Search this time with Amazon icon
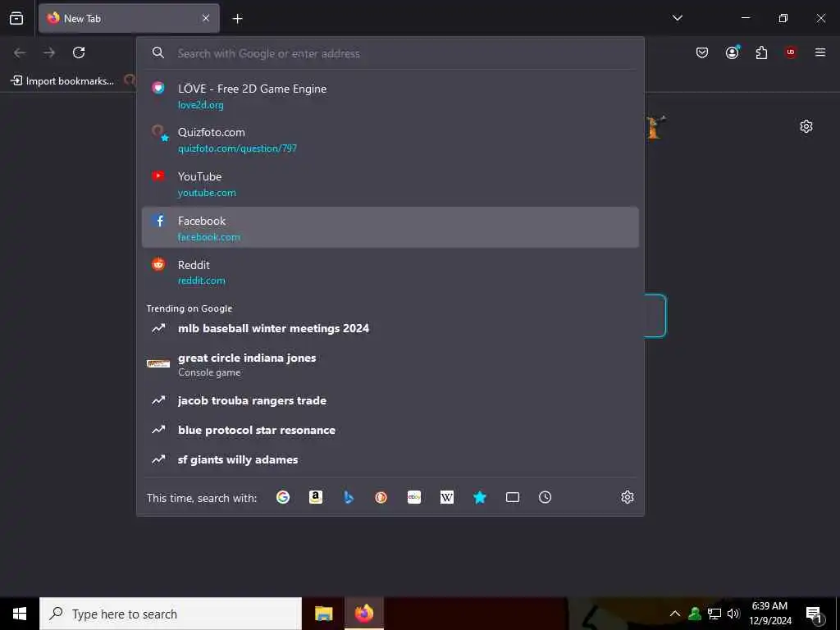This screenshot has width=840, height=630. [x=316, y=497]
